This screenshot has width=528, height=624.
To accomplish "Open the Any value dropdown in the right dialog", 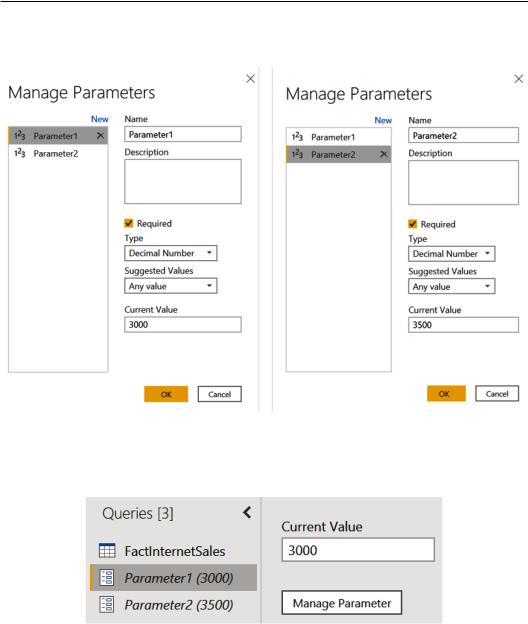I will 452,287.
